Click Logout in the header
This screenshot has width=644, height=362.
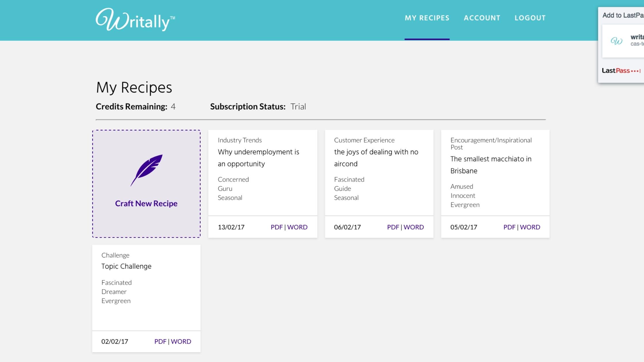pyautogui.click(x=530, y=18)
